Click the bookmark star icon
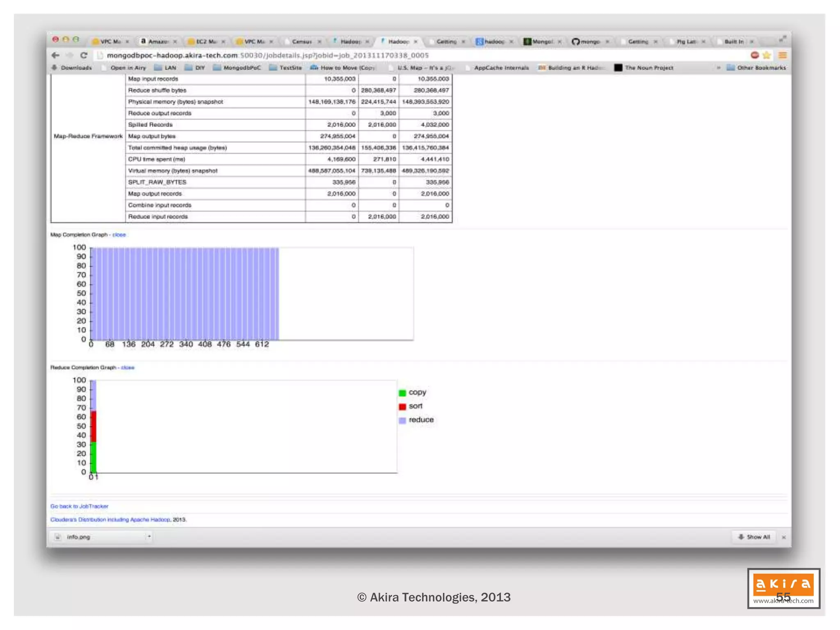The width and height of the screenshot is (840, 630). 766,55
